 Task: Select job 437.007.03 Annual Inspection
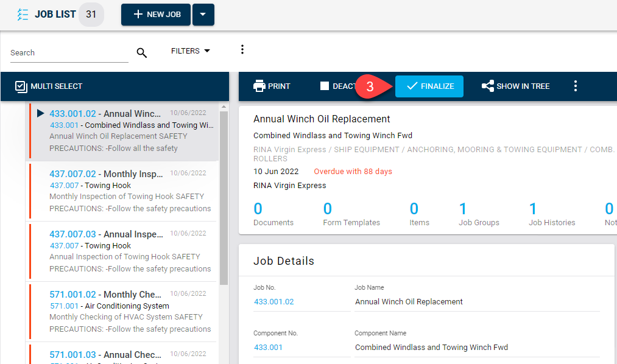(106, 234)
